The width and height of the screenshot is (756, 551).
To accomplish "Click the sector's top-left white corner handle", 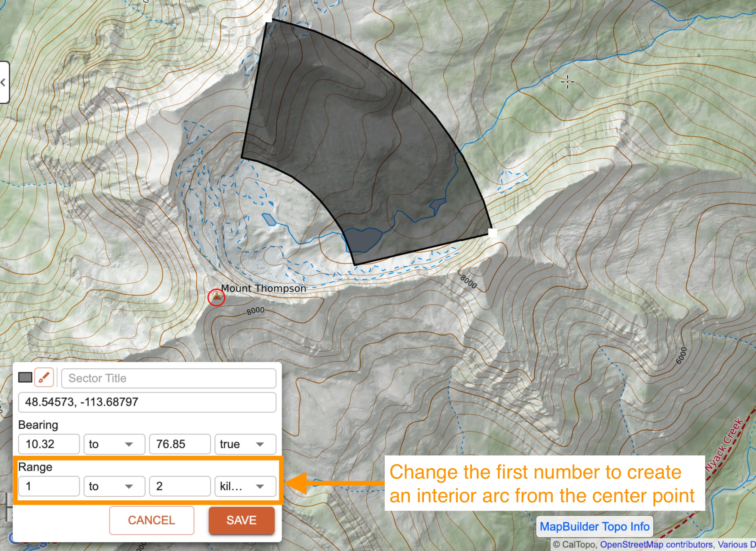I will point(267,18).
